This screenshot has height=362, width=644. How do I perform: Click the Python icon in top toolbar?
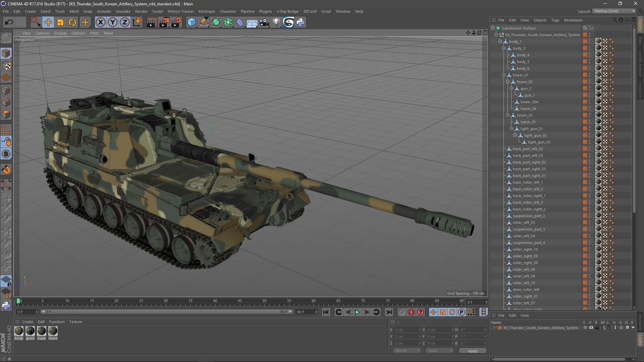click(x=301, y=22)
